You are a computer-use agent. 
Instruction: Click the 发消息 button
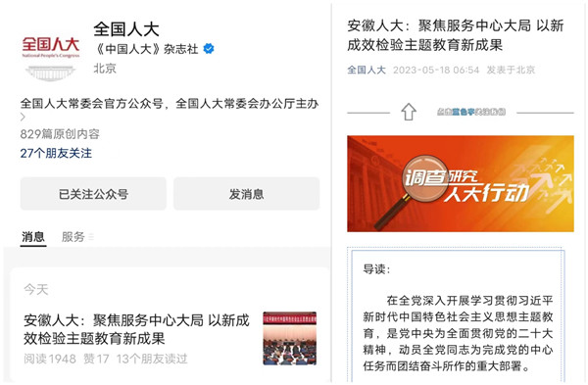click(246, 194)
